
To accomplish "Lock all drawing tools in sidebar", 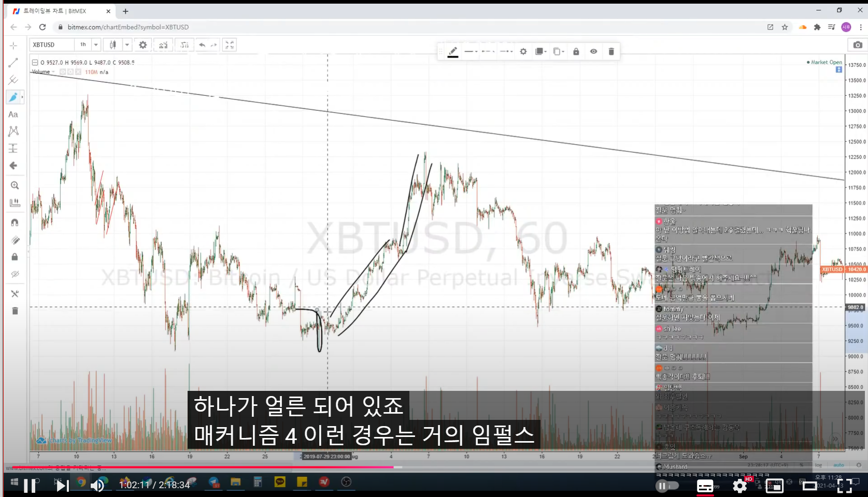I will [15, 257].
